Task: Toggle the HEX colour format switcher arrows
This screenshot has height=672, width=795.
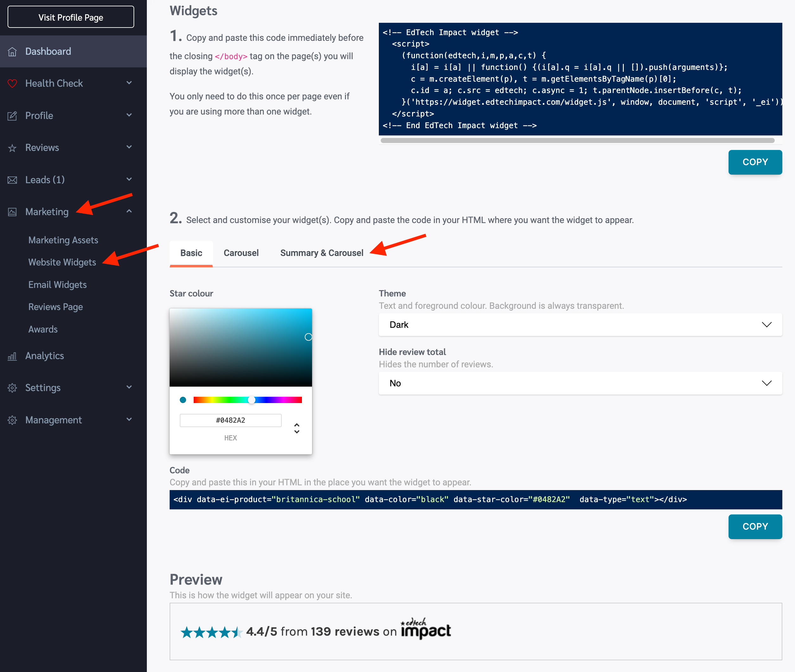Action: [297, 428]
